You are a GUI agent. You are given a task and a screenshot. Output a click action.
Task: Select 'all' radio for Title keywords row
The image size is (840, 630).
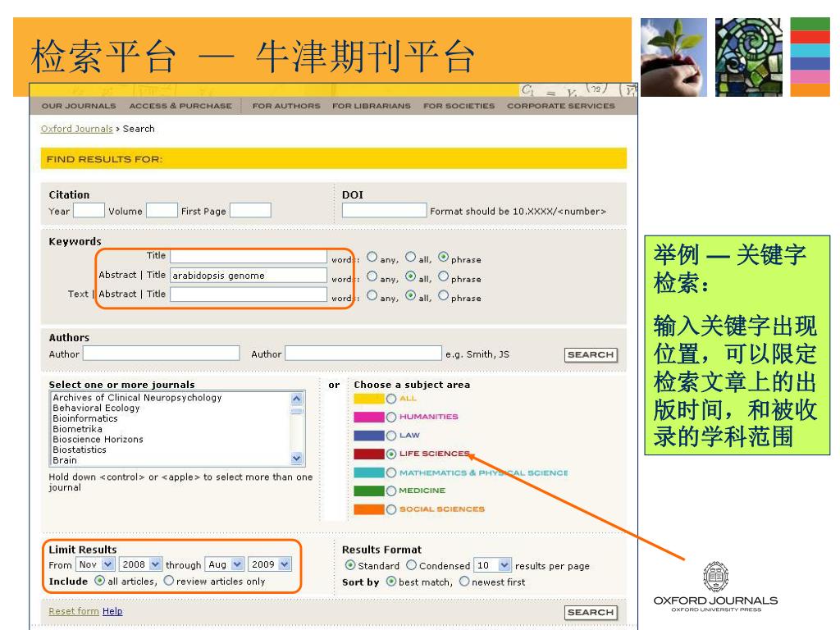(x=410, y=257)
